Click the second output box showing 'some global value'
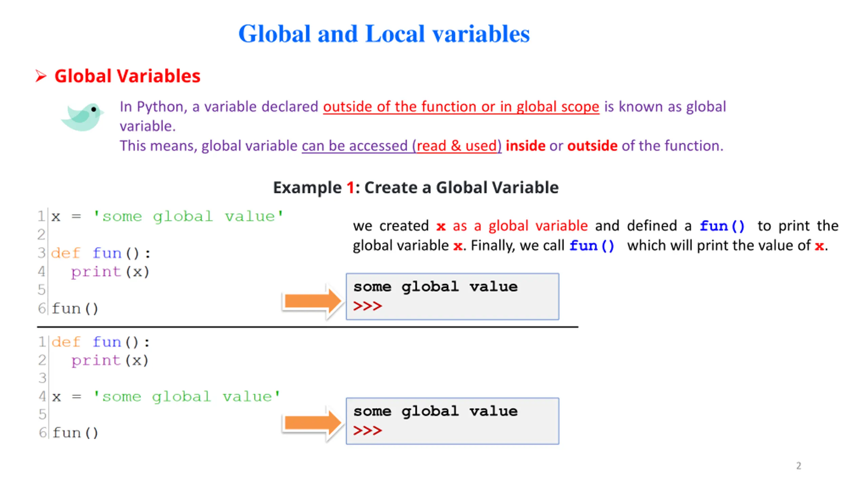868x488 pixels. (452, 421)
